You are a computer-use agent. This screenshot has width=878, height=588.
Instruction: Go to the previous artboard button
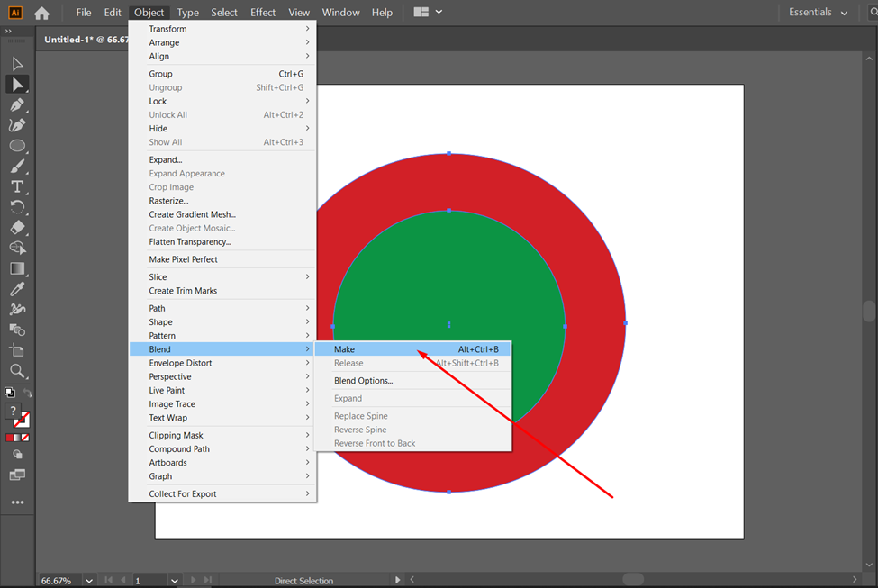pos(123,580)
